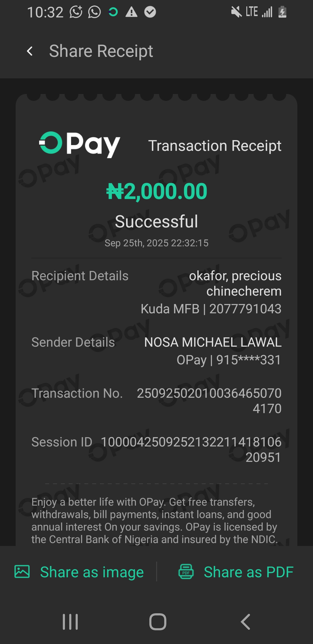Tap the green sync circle status icon
313x644 pixels.
tap(113, 12)
